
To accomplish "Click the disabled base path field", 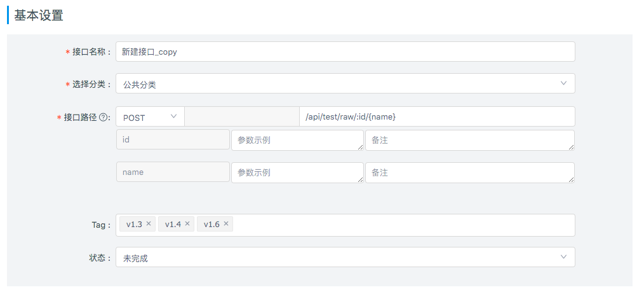I will point(241,117).
